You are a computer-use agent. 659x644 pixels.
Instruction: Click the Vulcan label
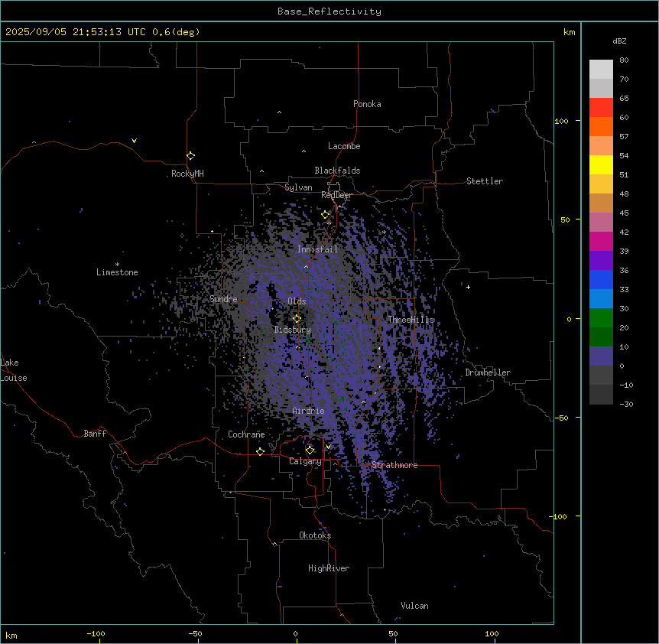click(x=414, y=606)
